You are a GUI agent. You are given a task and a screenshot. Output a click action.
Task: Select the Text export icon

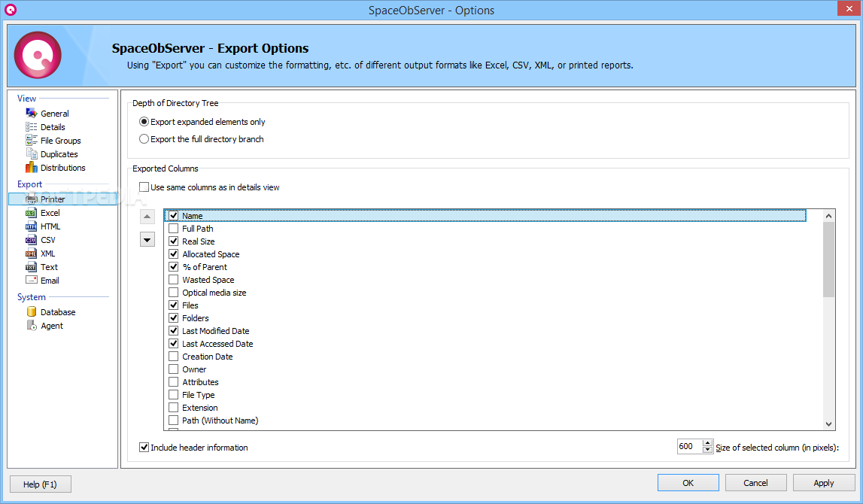pos(32,267)
